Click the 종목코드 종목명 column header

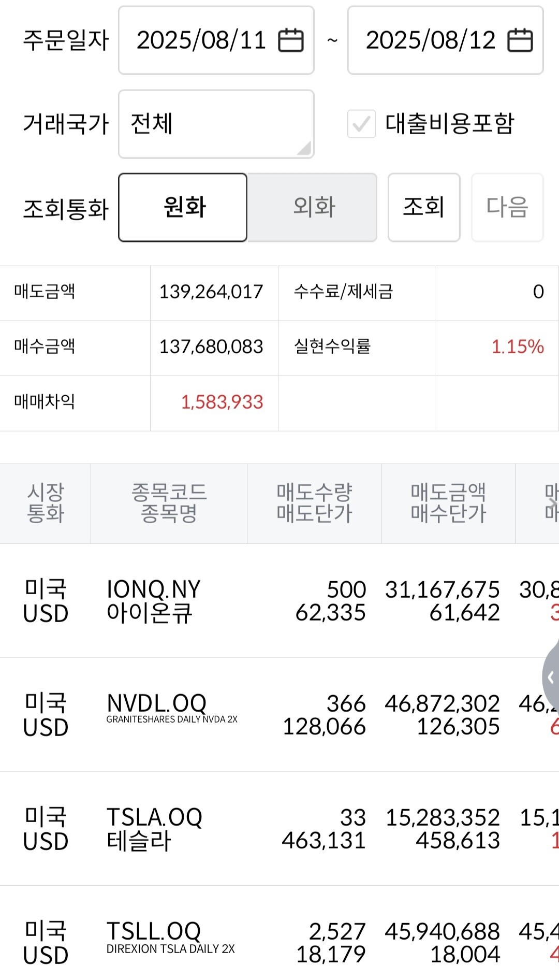tap(169, 503)
